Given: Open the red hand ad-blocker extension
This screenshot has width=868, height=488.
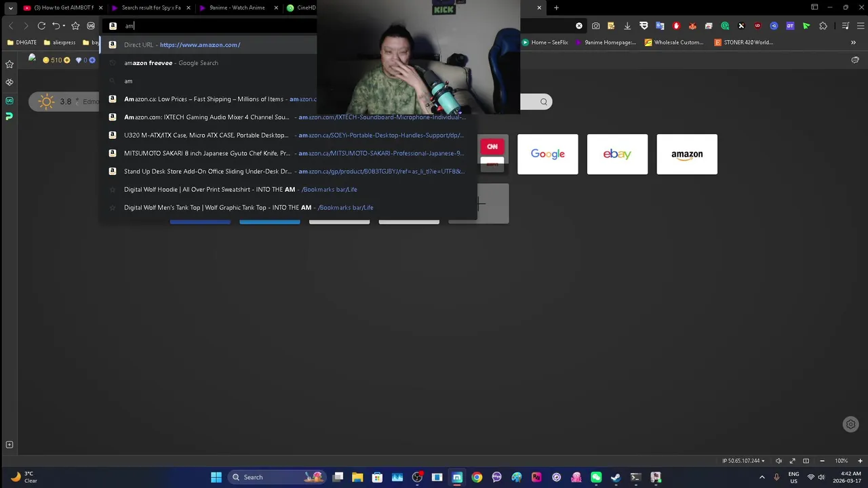Looking at the screenshot, I should point(676,26).
